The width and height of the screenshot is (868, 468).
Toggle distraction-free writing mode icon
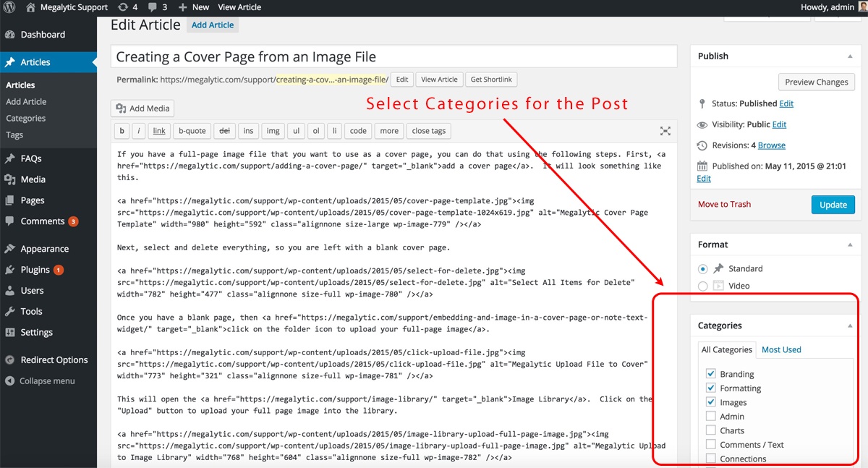665,131
